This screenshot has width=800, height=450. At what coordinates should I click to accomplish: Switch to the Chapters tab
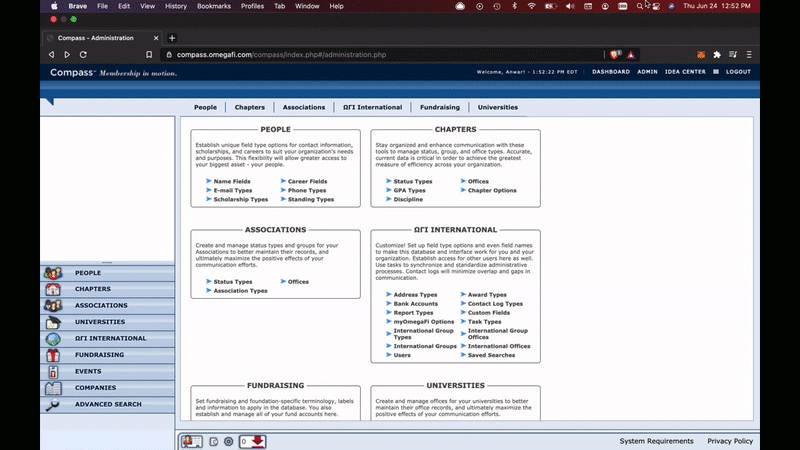point(249,108)
